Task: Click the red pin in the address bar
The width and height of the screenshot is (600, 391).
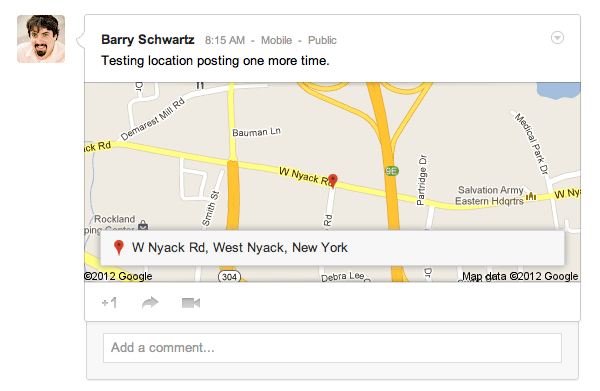Action: click(119, 248)
